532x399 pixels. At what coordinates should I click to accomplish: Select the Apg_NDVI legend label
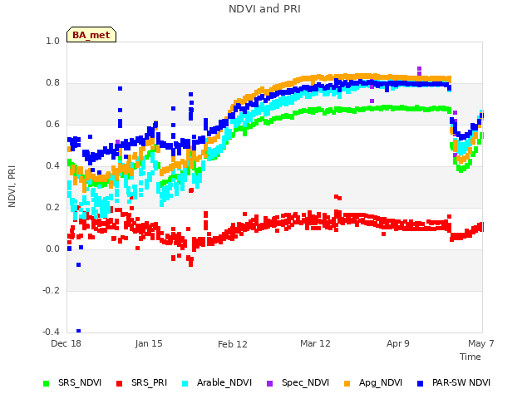coord(381,382)
